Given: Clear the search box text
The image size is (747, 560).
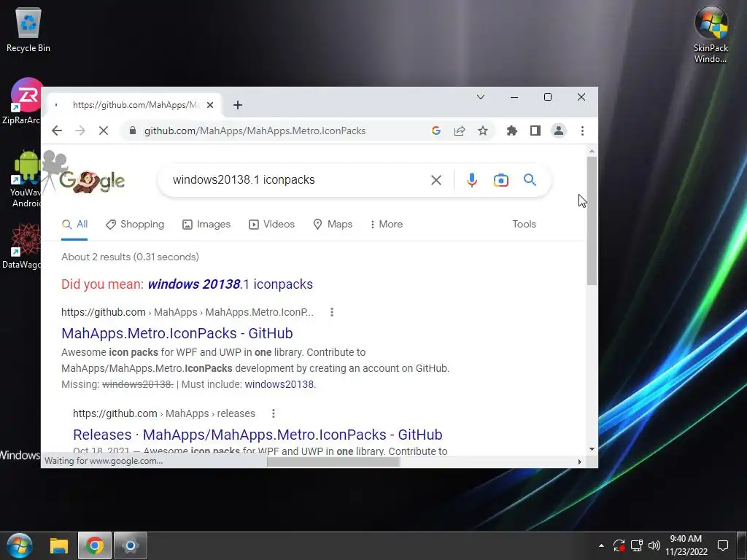Looking at the screenshot, I should 436,180.
